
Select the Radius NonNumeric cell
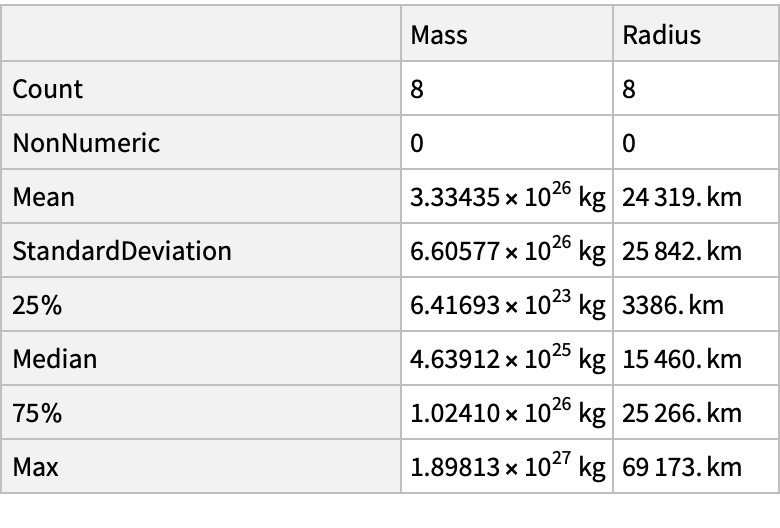pos(629,144)
